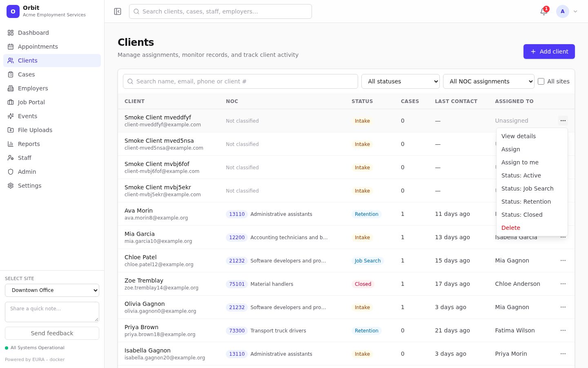Focus the global search field
This screenshot has height=368, width=588.
click(220, 11)
